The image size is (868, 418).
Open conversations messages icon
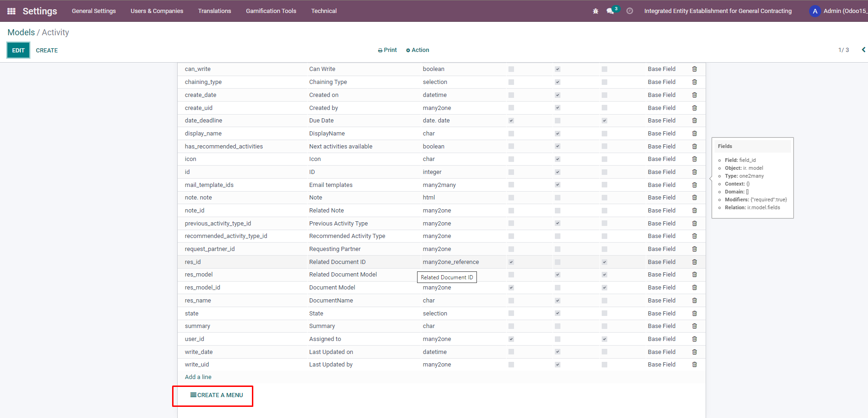[x=611, y=11]
